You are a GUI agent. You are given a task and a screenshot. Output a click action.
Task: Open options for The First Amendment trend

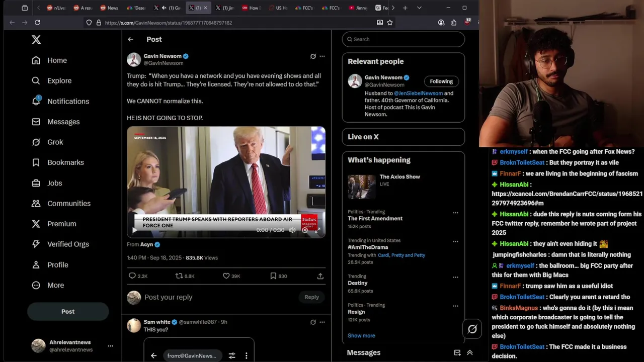click(455, 213)
